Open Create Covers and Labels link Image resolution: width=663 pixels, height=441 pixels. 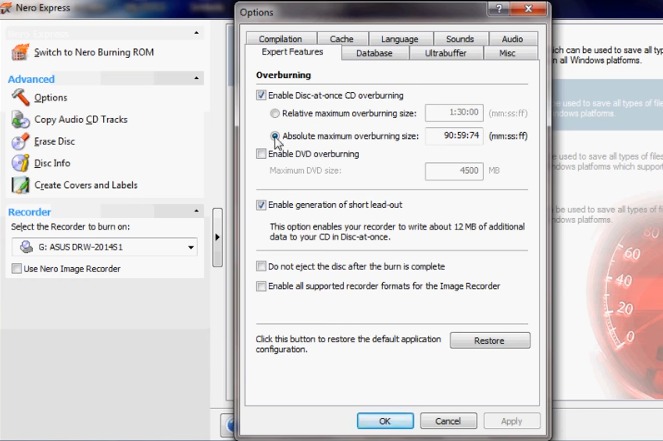(x=86, y=185)
